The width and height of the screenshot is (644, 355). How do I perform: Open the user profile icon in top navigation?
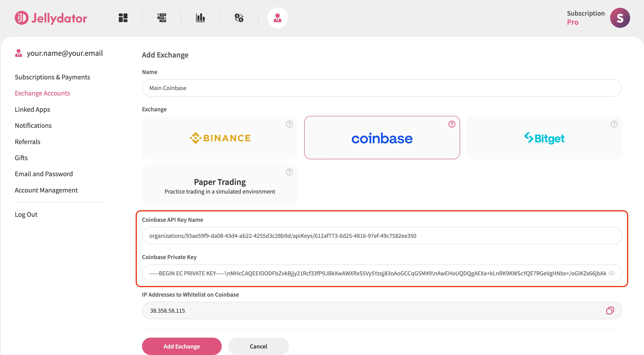coord(277,18)
